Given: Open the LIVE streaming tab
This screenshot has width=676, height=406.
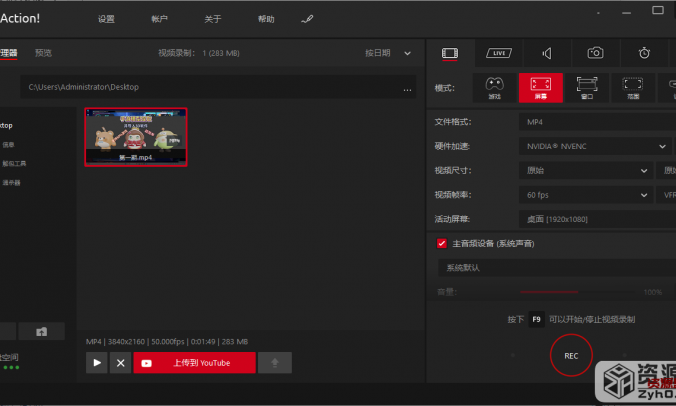Looking at the screenshot, I should [x=499, y=53].
